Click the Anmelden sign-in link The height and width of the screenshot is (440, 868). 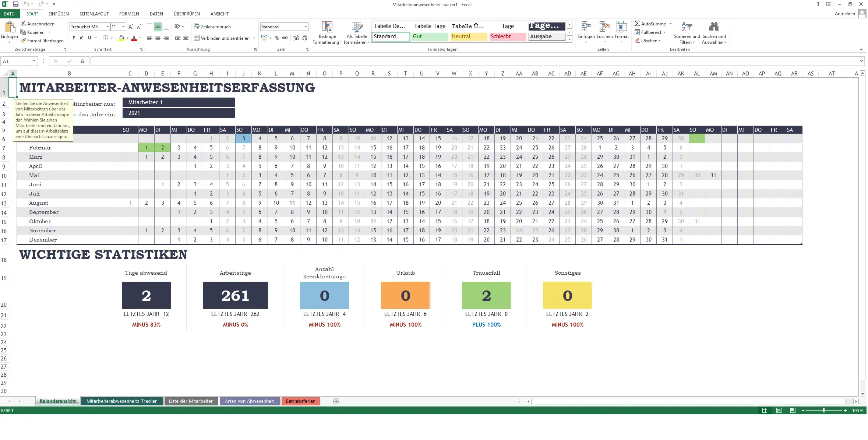coord(844,14)
